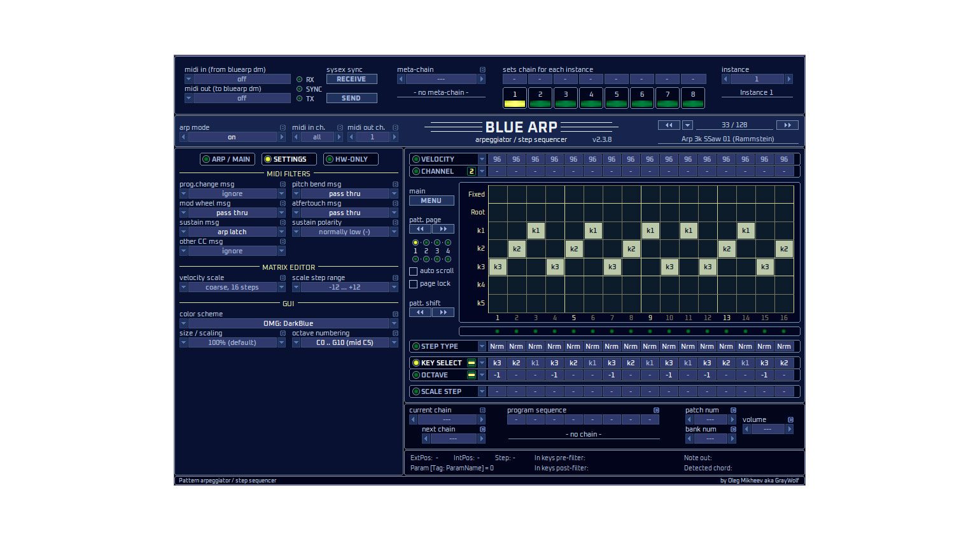The width and height of the screenshot is (980, 541).
Task: Enable the page lock checkbox
Action: point(414,284)
